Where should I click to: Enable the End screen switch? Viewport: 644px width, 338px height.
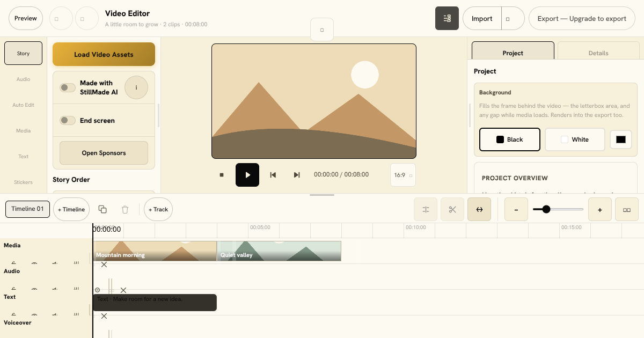click(68, 121)
